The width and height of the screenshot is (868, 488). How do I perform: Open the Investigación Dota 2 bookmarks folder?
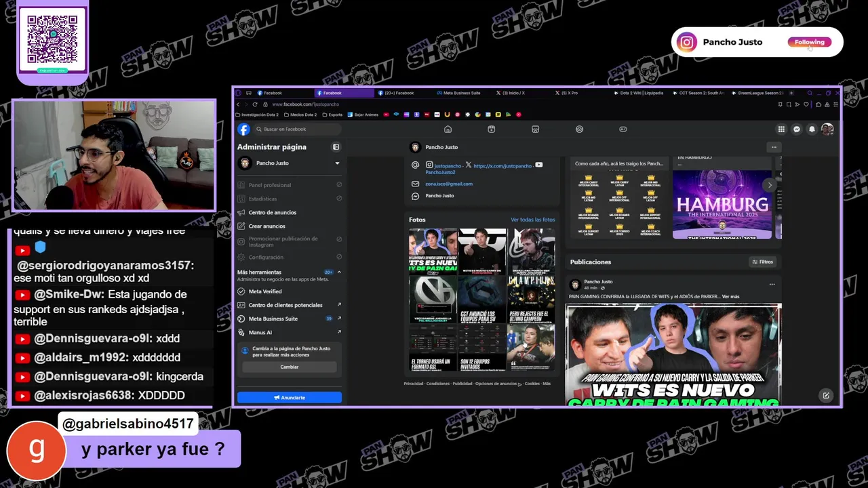tap(257, 115)
